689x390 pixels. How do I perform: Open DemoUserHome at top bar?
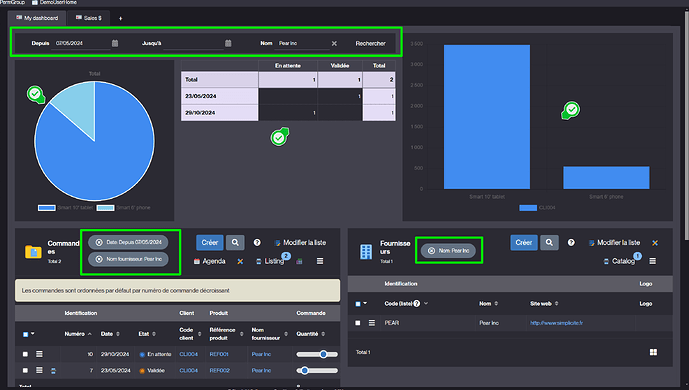point(54,2)
